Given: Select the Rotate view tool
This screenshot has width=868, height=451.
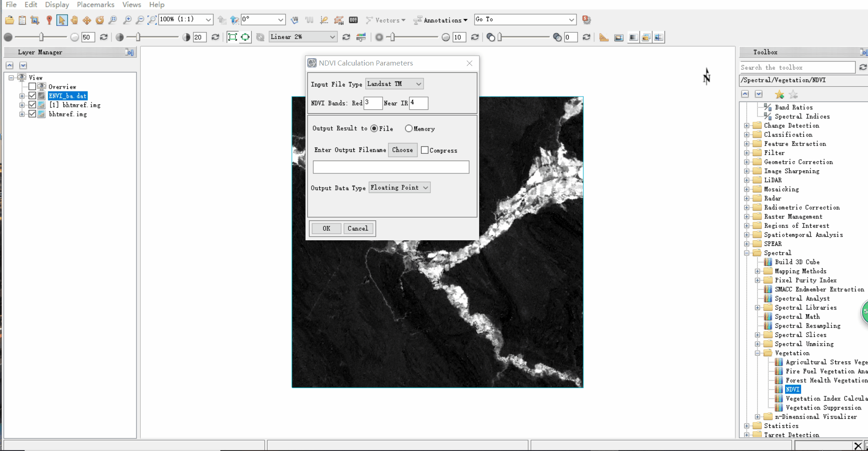Looking at the screenshot, I should (100, 20).
